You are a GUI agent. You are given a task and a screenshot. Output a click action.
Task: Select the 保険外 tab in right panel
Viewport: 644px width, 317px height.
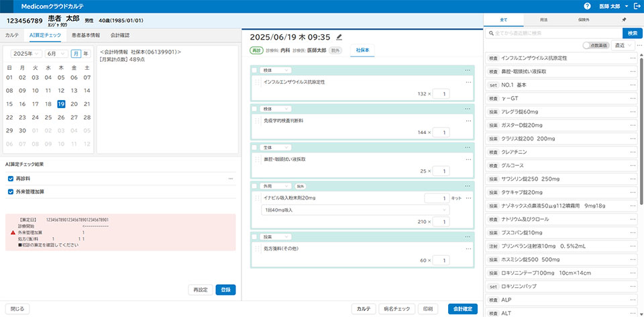pyautogui.click(x=584, y=20)
